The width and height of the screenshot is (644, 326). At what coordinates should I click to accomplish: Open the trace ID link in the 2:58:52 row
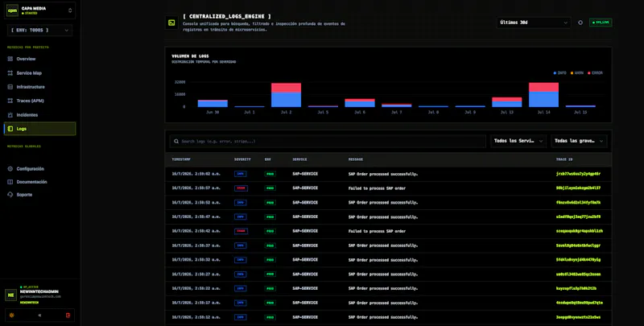tap(578, 202)
